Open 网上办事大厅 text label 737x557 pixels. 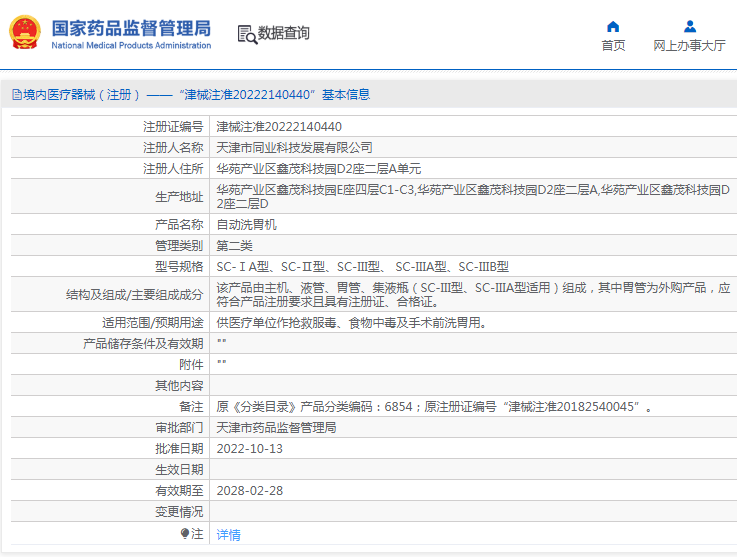click(x=689, y=45)
